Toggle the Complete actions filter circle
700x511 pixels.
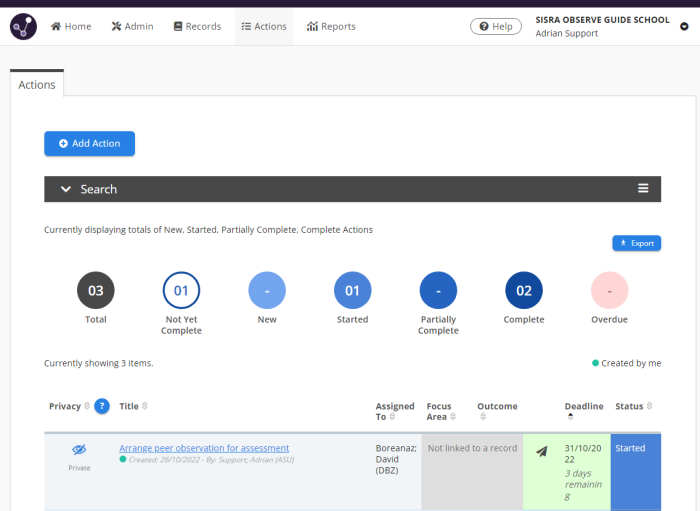click(524, 291)
